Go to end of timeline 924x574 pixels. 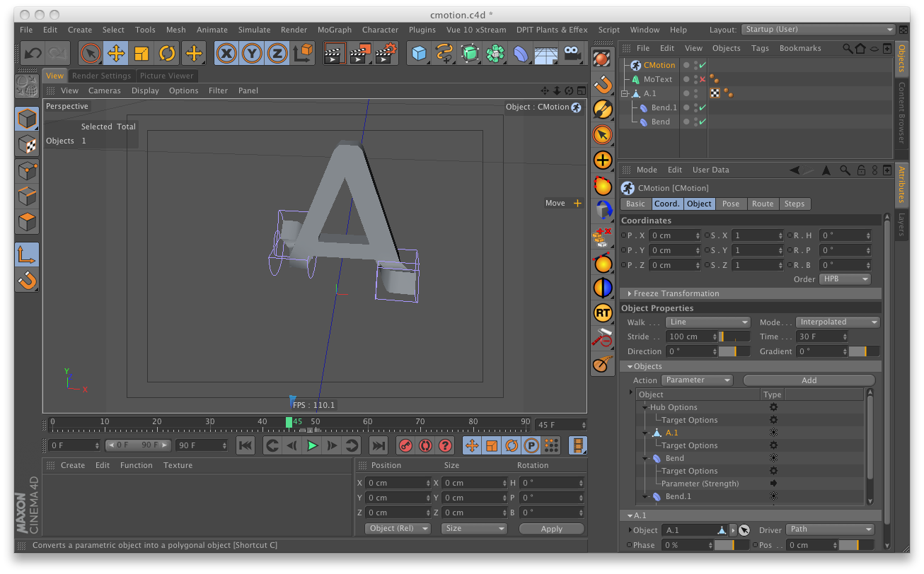pos(379,445)
